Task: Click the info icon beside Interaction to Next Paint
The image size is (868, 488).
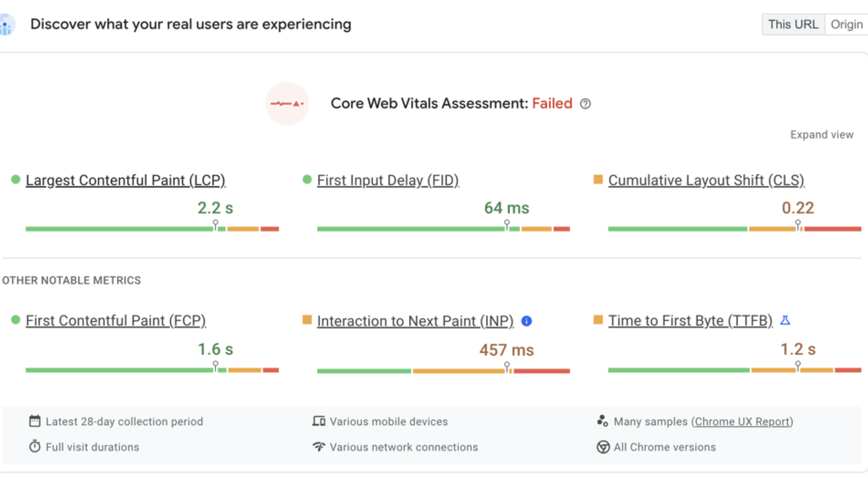Action: coord(526,321)
